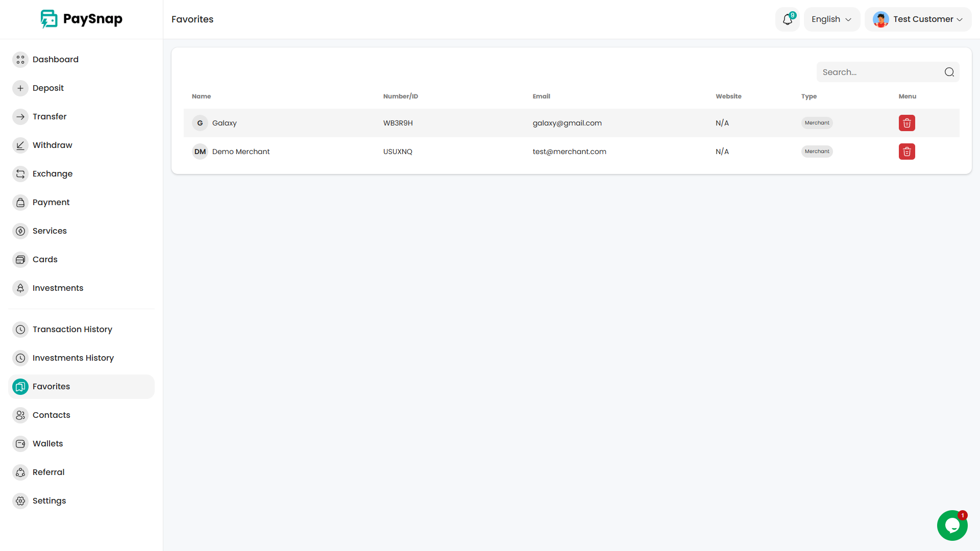Click the Merchant type badge for Galaxy
The image size is (980, 551).
pos(817,123)
